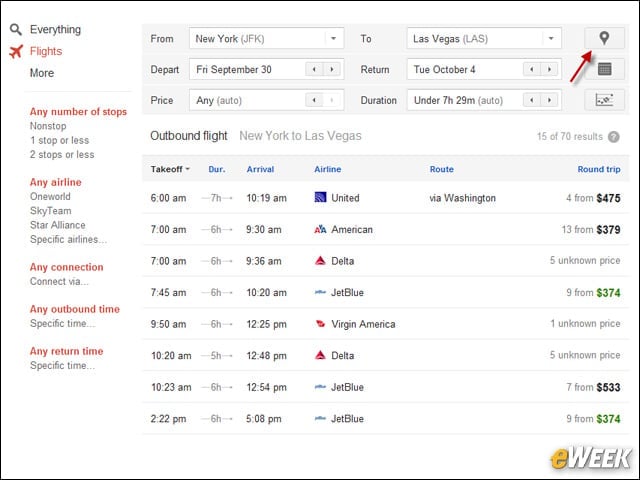Click the From field New York (JFK)

pos(267,39)
